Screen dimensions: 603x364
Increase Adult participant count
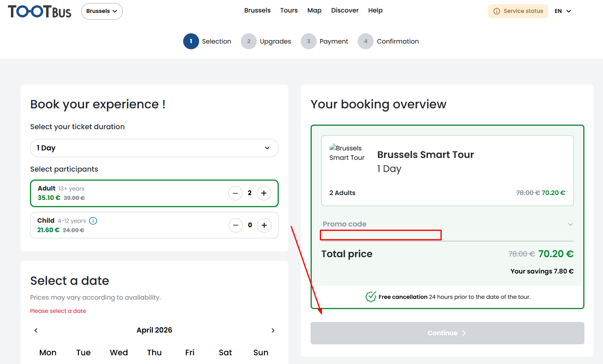coord(264,193)
